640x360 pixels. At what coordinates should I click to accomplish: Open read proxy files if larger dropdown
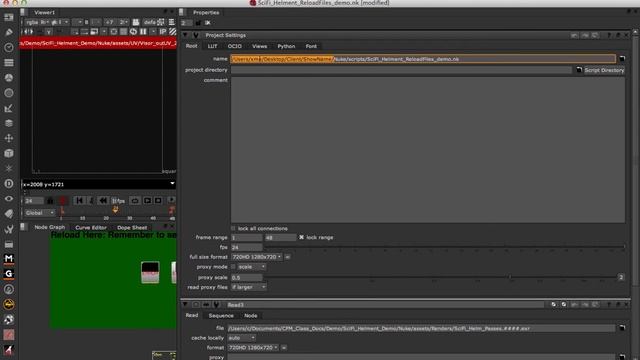(x=249, y=287)
